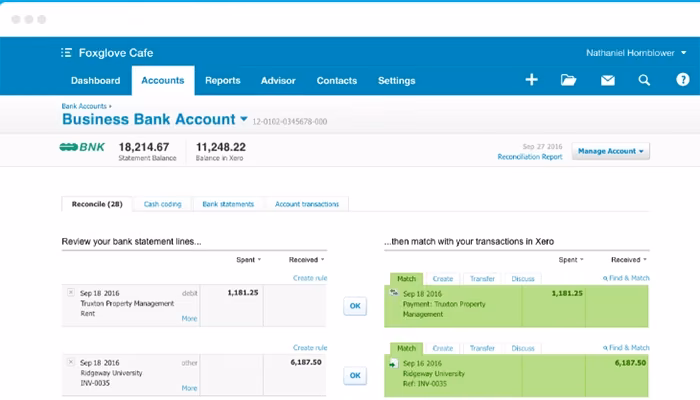
Task: Select Discuss tab for Ridgeway transaction
Action: click(x=523, y=349)
